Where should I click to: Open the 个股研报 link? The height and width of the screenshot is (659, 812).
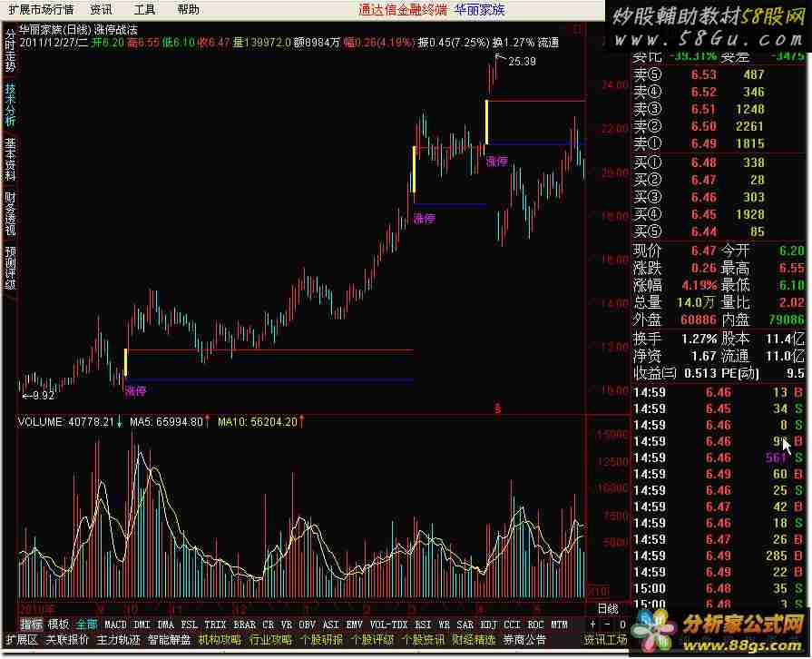tap(321, 640)
